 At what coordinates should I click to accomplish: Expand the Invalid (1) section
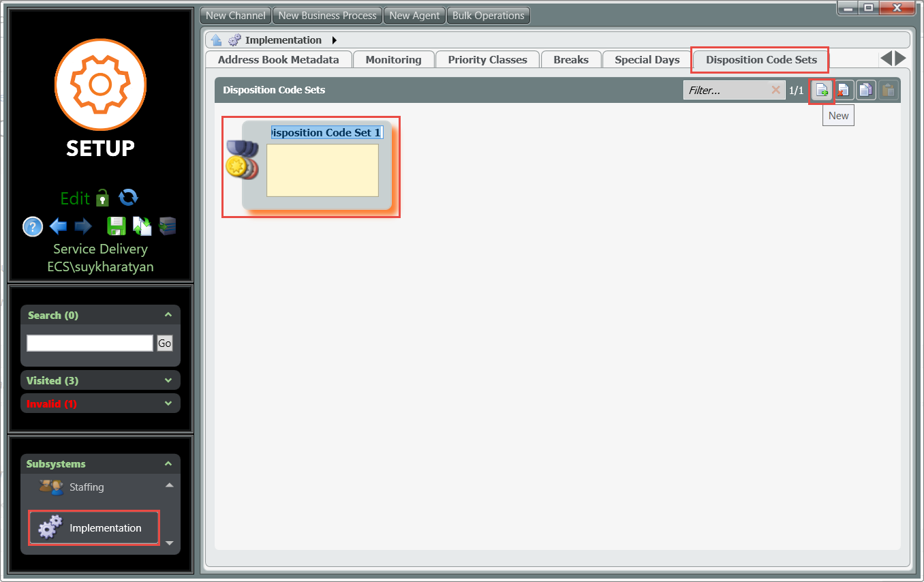point(168,403)
